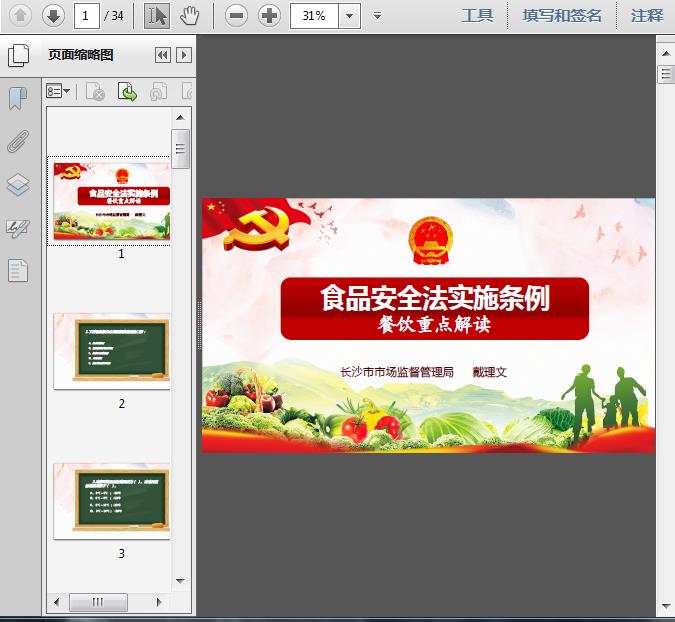Click the rotate pages icon
The image size is (675, 622).
tap(158, 91)
